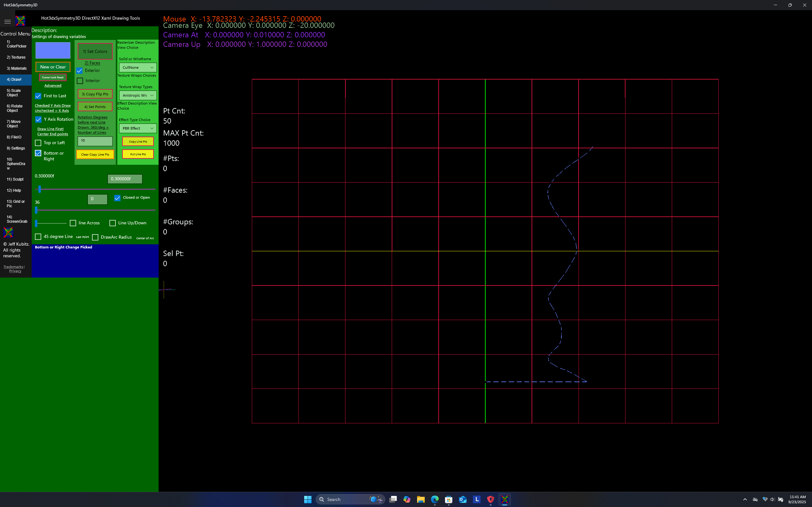This screenshot has width=812, height=507.
Task: Click the blue color swatch
Action: (x=52, y=50)
